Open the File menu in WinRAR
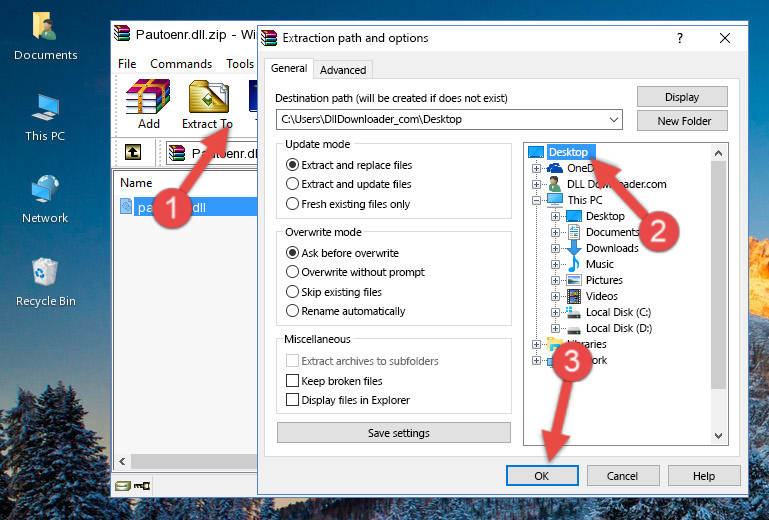The image size is (769, 520). [x=127, y=64]
